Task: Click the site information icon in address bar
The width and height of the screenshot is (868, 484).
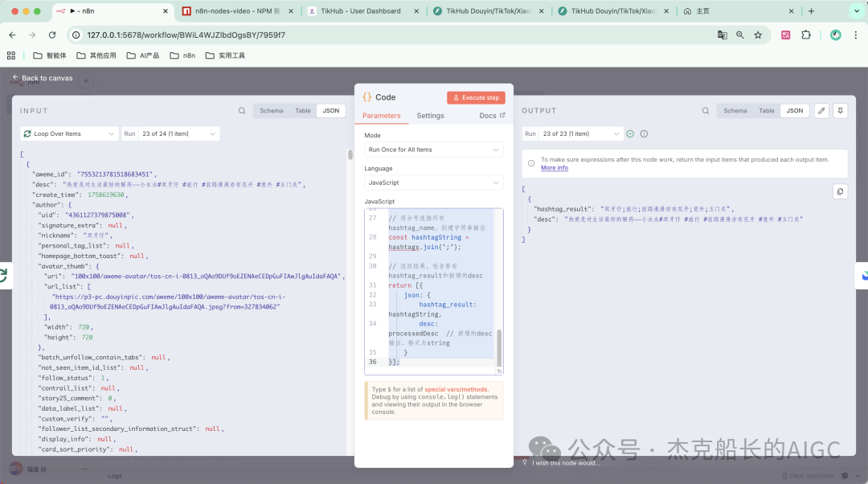Action: click(x=76, y=35)
